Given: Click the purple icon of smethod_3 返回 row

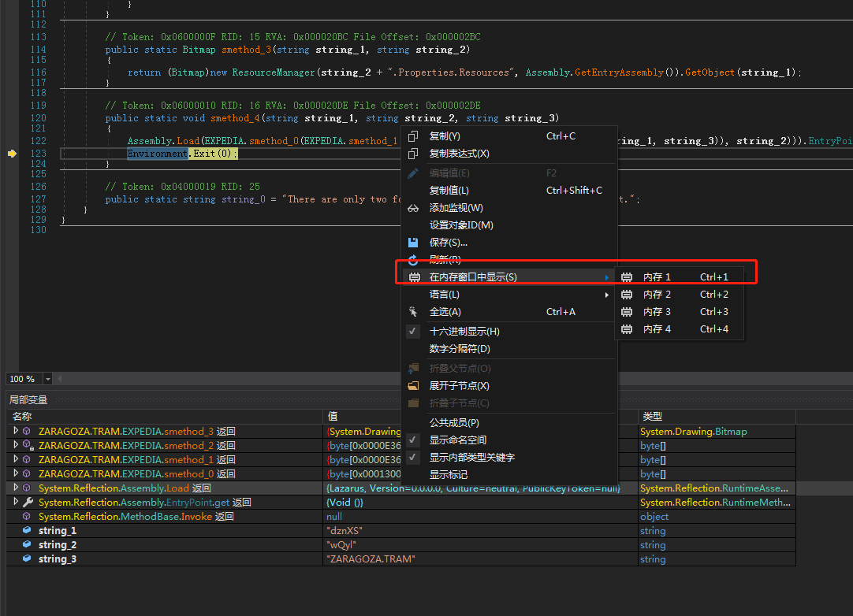Looking at the screenshot, I should 27,431.
